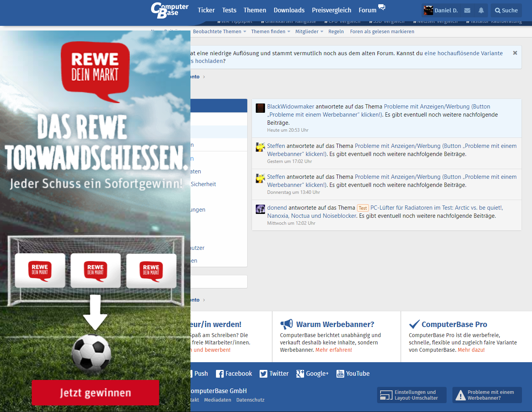Screen dimensions: 532x412
Task: Open Datenschutz footer link
Action: (x=250, y=400)
